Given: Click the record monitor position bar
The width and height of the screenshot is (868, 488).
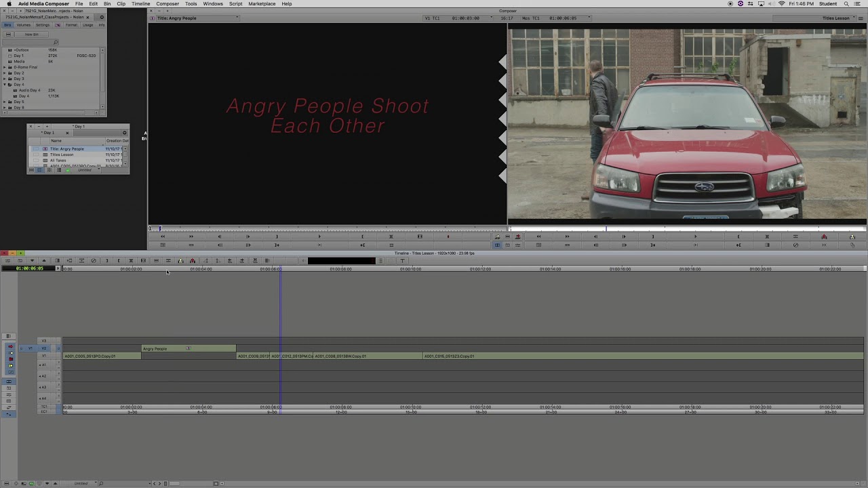Looking at the screenshot, I should coord(688,229).
